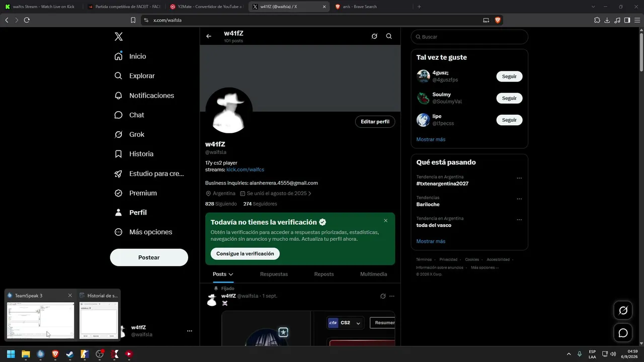Click the back arrow on the profile header
The image size is (644, 362).
(x=209, y=36)
